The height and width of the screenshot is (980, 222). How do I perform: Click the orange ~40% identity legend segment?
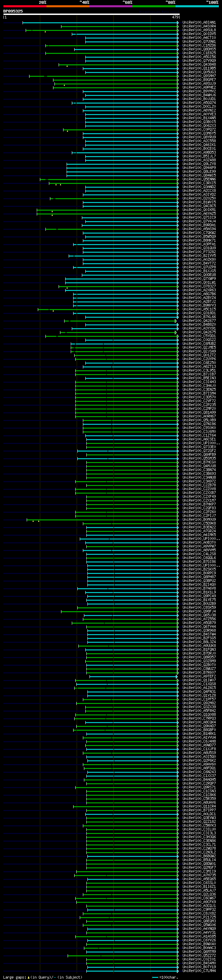click(68, 6)
